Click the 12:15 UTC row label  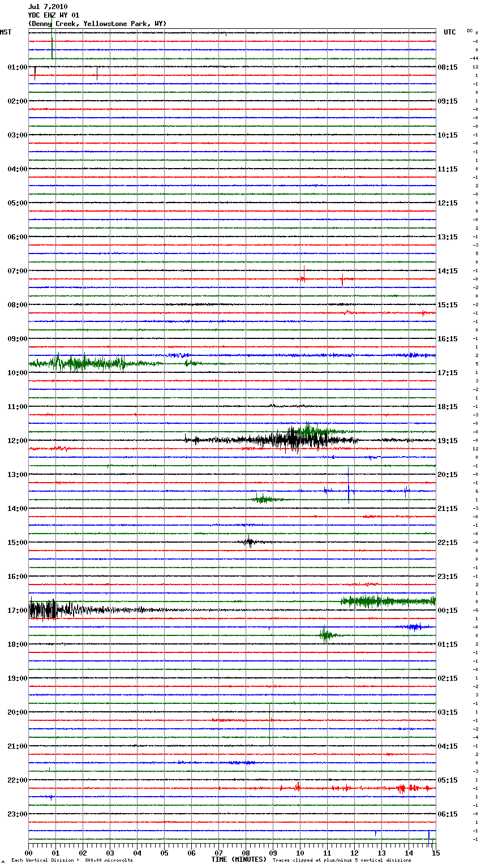[448, 203]
